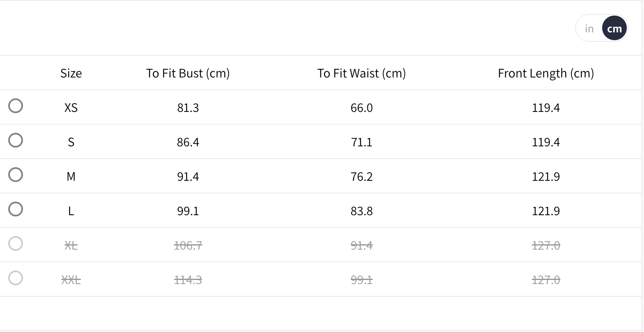Select the XS size radio button

pos(16,106)
